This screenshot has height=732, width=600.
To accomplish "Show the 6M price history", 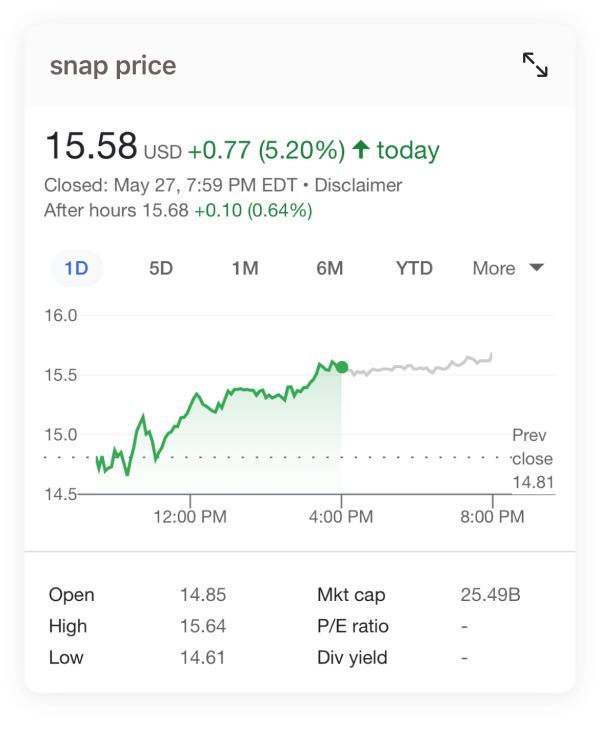I will tap(330, 268).
